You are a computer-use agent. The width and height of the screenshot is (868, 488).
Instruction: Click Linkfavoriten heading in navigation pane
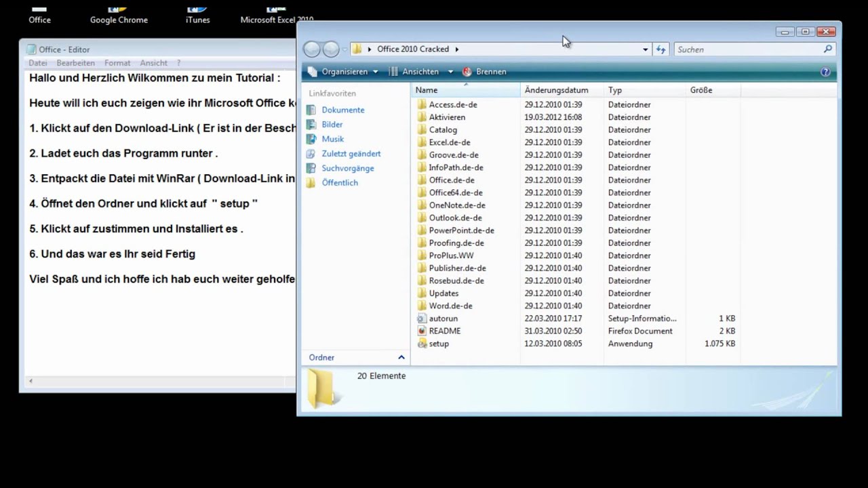(x=332, y=94)
